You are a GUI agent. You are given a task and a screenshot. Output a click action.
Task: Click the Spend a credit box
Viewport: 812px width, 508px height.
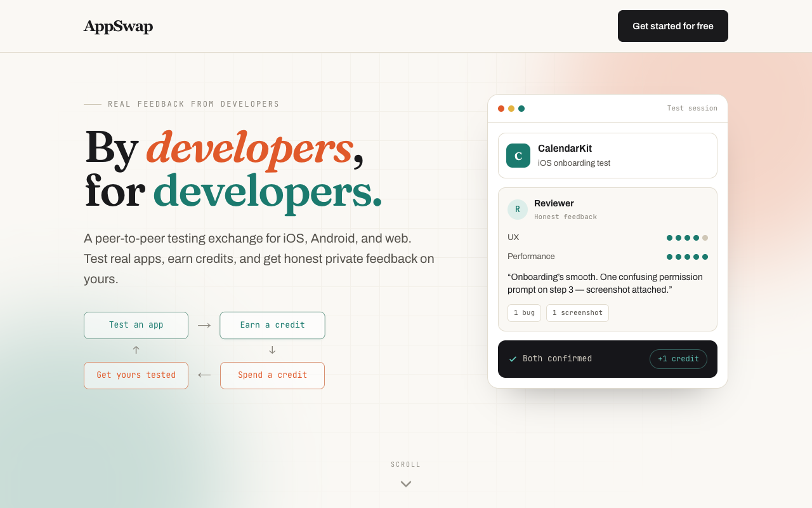click(272, 375)
